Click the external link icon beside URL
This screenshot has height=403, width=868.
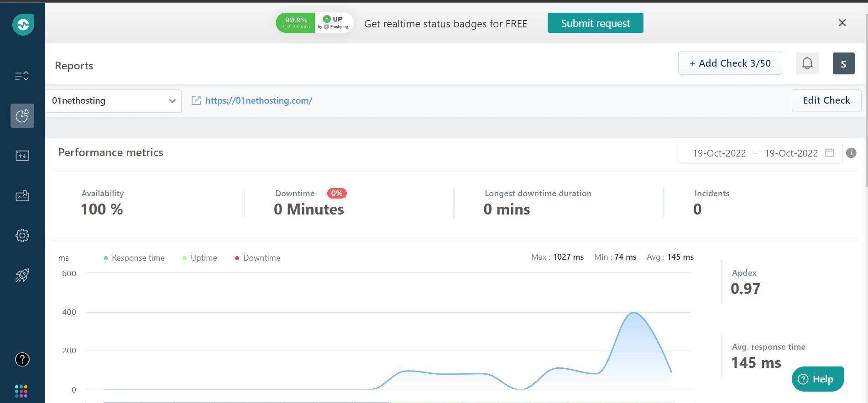[x=196, y=100]
